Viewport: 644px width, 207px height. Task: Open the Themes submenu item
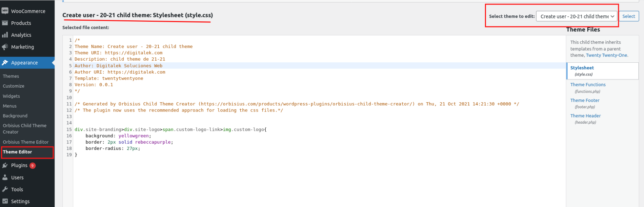(11, 76)
